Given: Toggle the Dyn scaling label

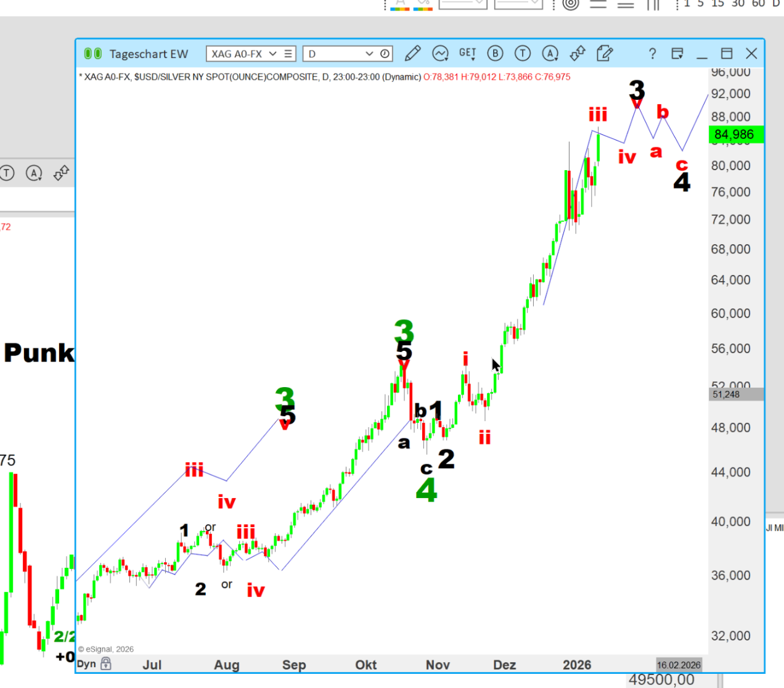Looking at the screenshot, I should (86, 664).
